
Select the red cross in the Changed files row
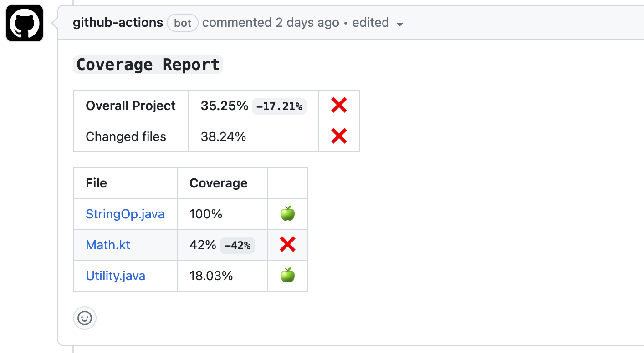[339, 136]
